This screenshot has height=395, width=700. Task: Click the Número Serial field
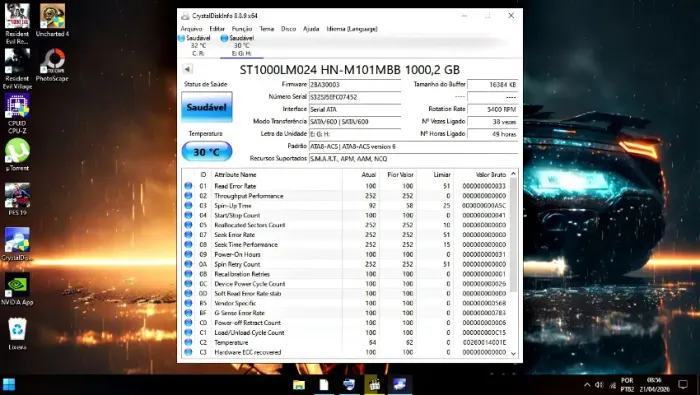tap(355, 97)
